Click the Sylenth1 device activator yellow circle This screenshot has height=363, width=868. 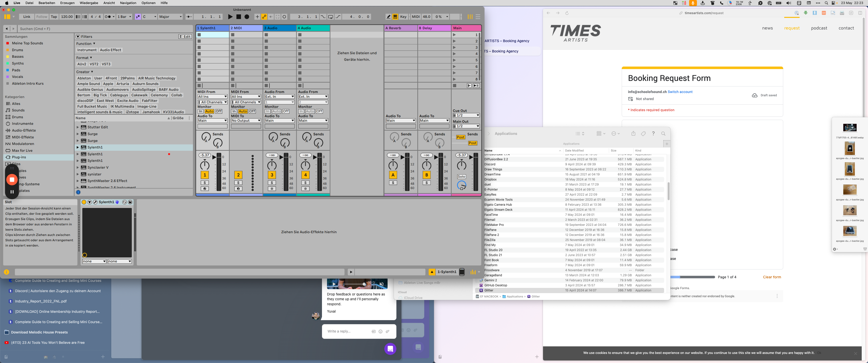[x=84, y=202]
